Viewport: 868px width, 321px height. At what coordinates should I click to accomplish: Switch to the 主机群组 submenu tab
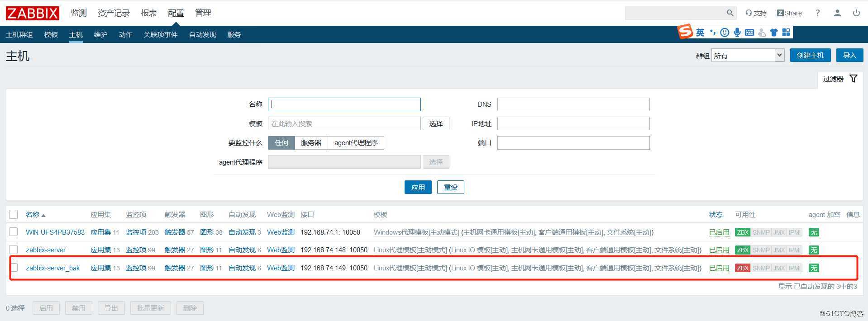pos(19,35)
